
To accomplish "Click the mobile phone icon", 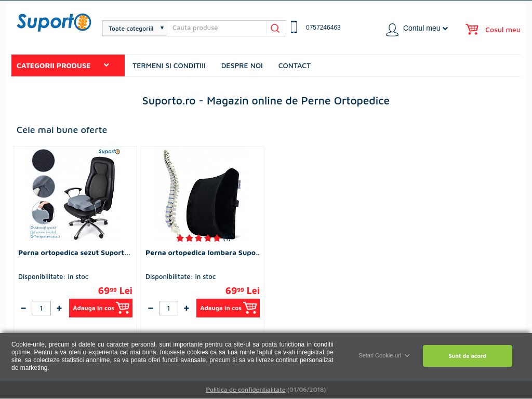I will (294, 27).
